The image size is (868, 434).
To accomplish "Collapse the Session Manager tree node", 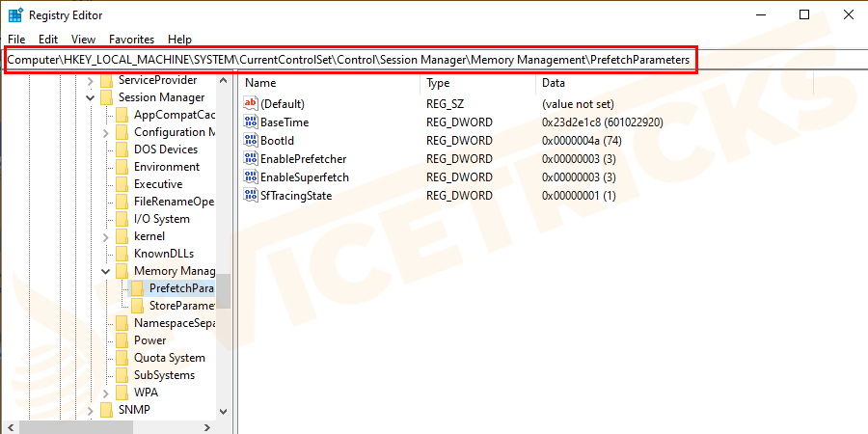I will pyautogui.click(x=91, y=98).
